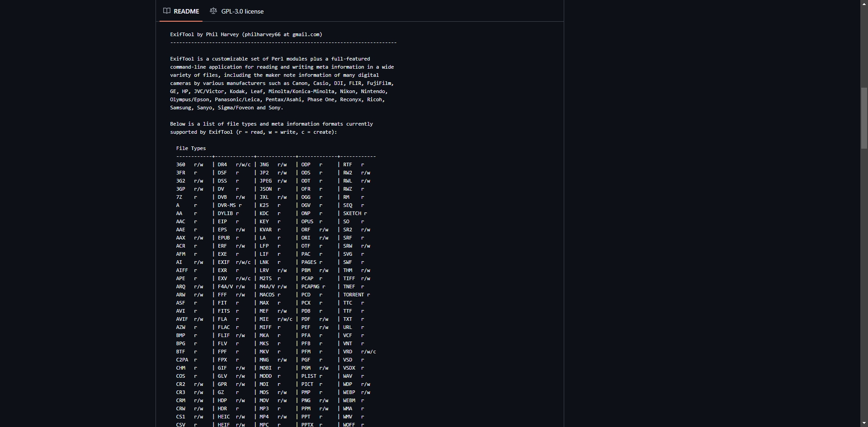Screen dimensions: 868x427
Task: Click 'r/w/c' value next to EXIF
Action: pyautogui.click(x=243, y=262)
